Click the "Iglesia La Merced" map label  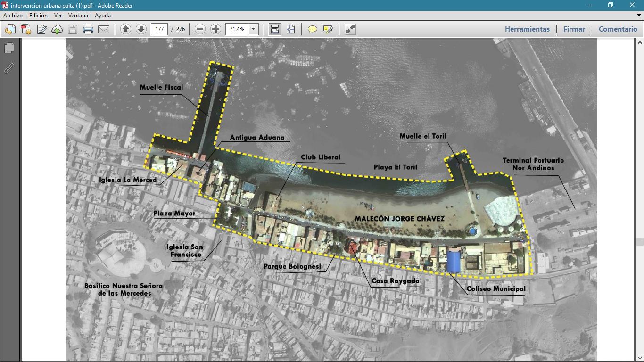point(128,180)
